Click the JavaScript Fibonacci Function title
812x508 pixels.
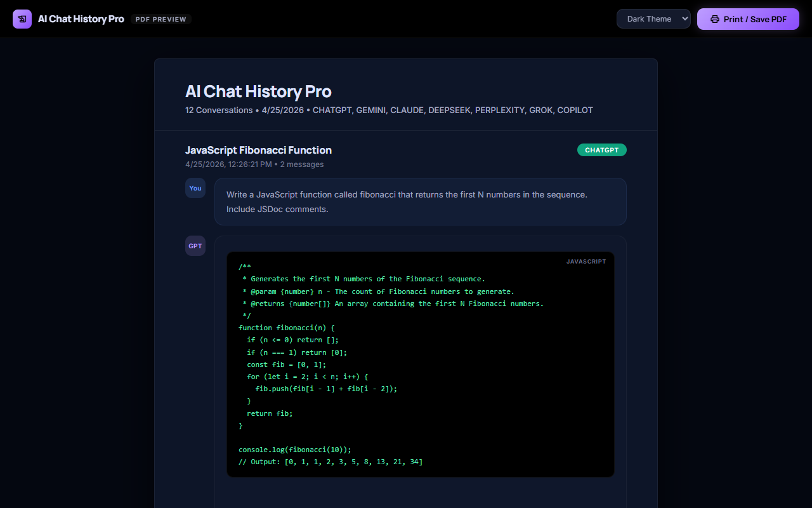click(x=258, y=150)
